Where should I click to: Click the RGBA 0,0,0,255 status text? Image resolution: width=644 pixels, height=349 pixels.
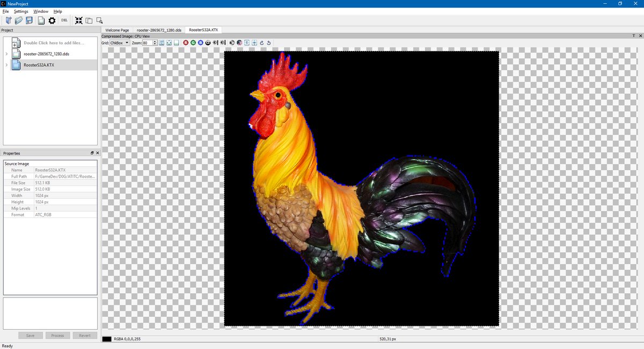[x=127, y=339]
